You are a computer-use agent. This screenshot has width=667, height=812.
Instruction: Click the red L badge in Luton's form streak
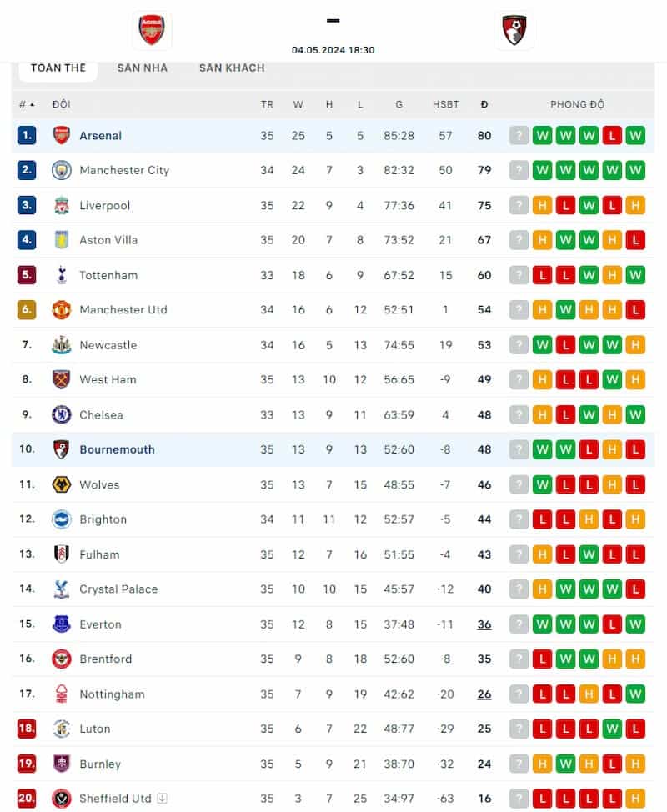tap(542, 729)
